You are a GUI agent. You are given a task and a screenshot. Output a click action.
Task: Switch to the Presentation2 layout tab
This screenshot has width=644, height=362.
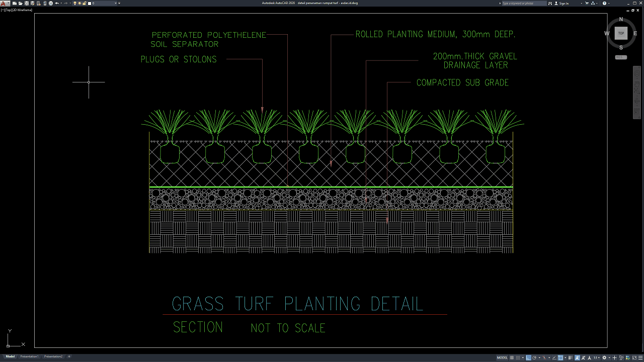pyautogui.click(x=53, y=356)
